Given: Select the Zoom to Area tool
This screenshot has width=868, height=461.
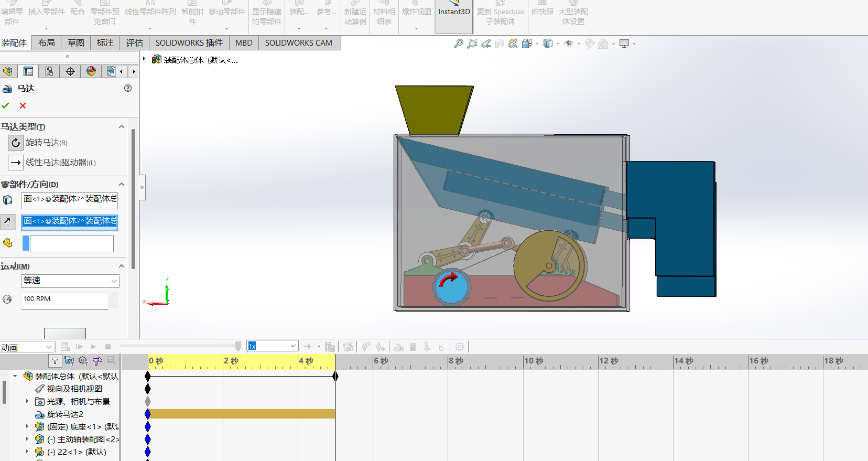Looking at the screenshot, I should 472,44.
